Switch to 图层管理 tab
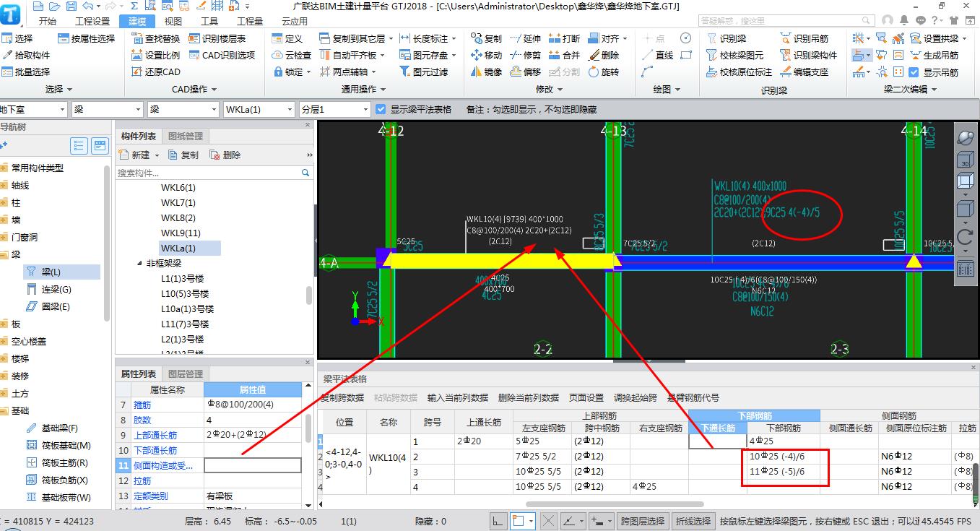 (x=185, y=374)
